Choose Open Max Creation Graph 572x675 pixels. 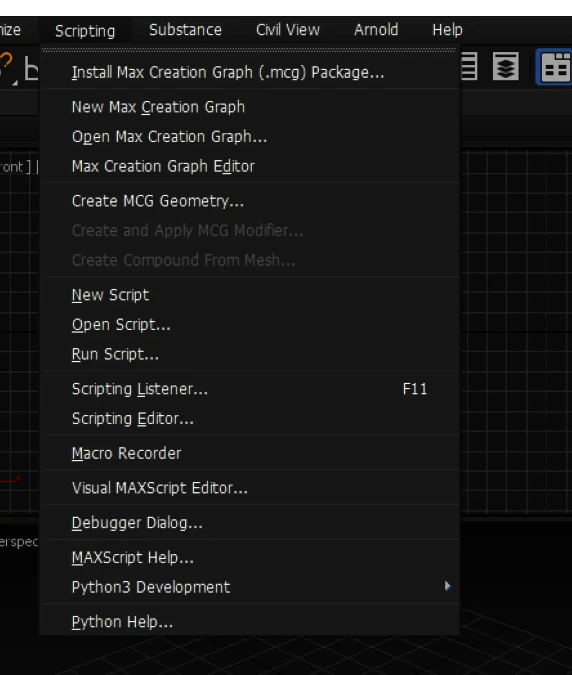pos(251,136)
